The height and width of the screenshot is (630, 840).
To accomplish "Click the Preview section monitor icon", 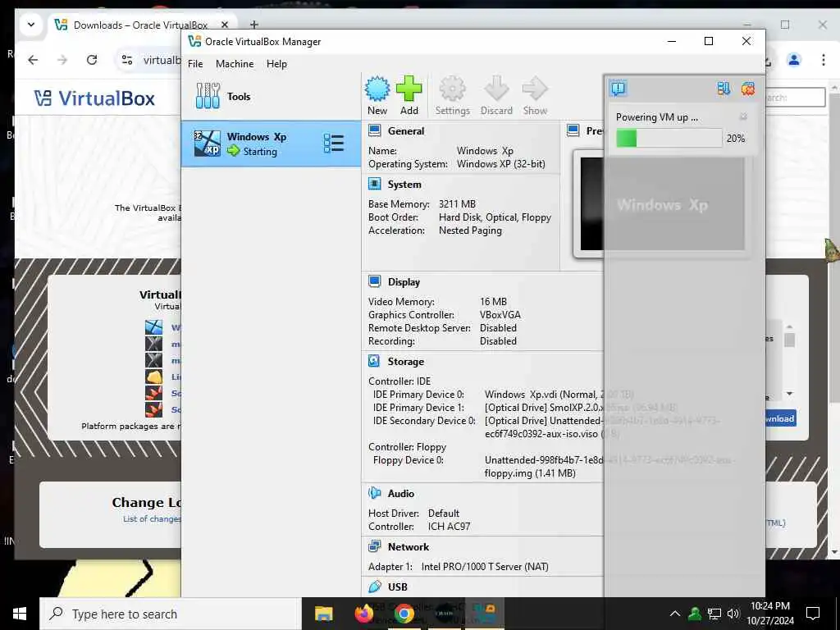I will tap(573, 130).
